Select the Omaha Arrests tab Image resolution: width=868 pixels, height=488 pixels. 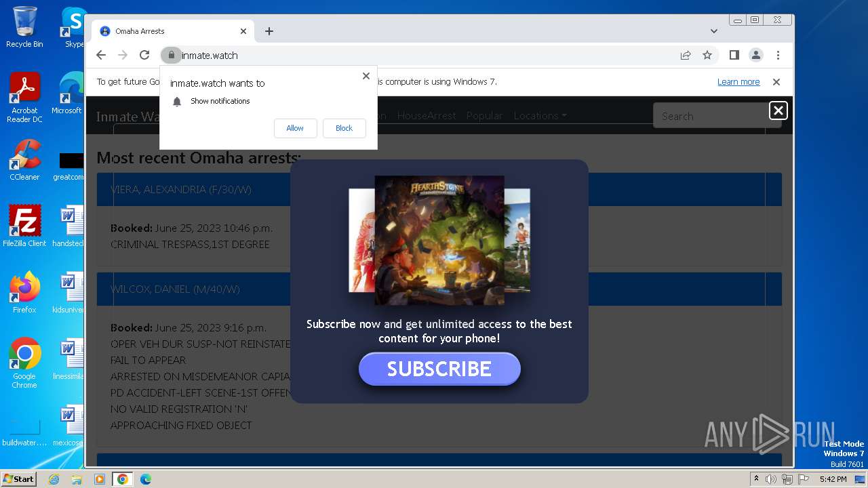click(x=173, y=31)
